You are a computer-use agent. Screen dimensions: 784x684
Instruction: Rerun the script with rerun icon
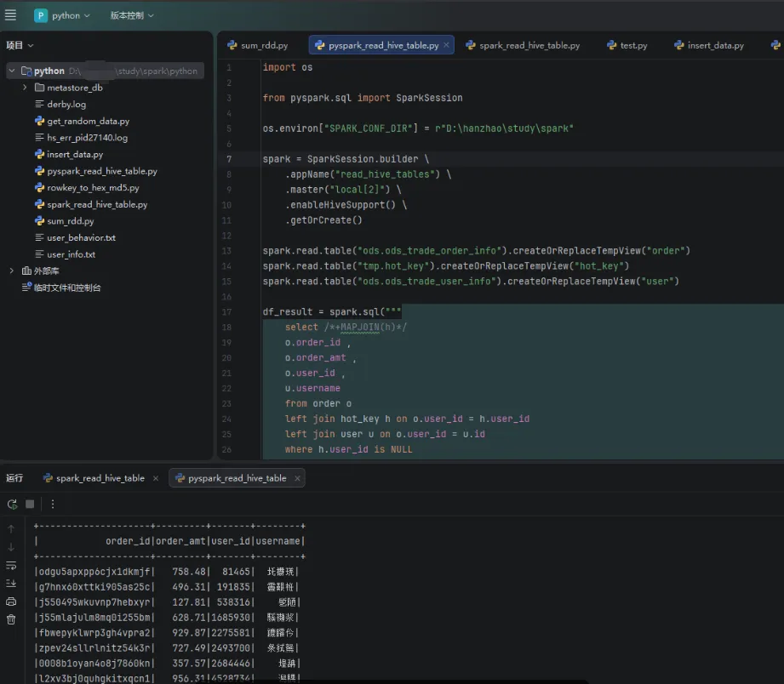pos(12,504)
